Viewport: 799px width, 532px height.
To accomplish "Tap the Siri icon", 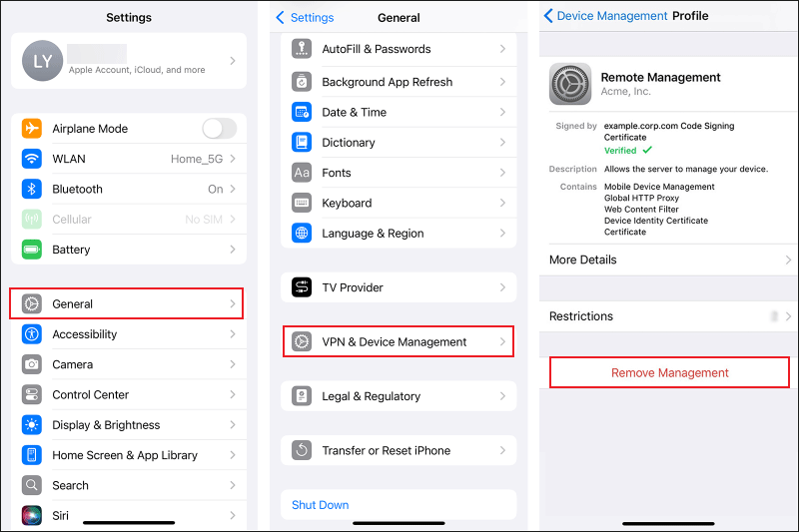I will click(32, 515).
